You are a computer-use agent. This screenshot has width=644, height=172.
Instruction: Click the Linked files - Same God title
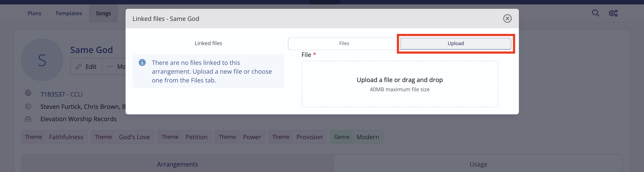tap(166, 19)
